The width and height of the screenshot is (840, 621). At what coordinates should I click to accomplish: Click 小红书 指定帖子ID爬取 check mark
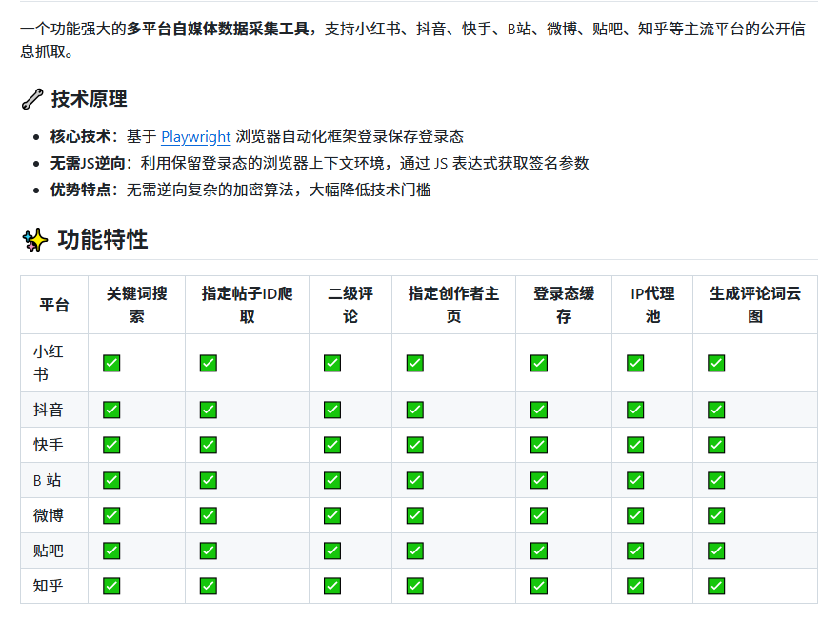click(209, 363)
